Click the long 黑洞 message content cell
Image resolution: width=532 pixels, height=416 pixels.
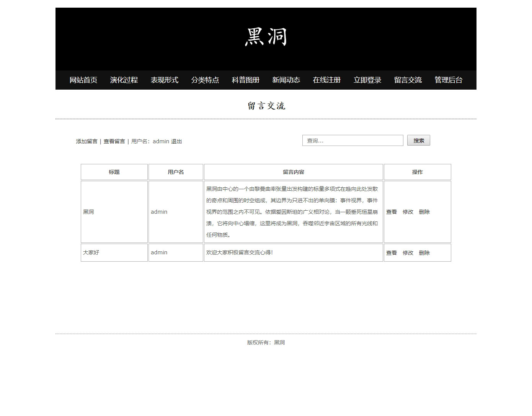(x=294, y=212)
